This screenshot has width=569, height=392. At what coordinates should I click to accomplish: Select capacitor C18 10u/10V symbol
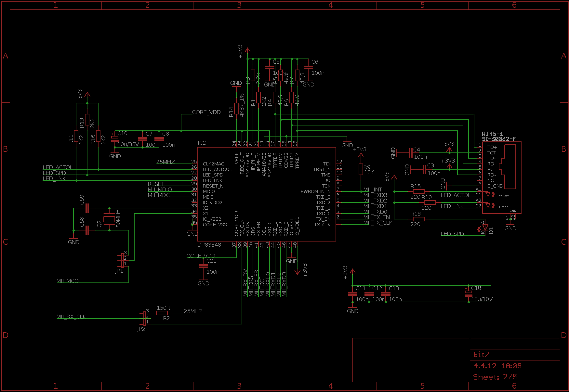coord(469,294)
